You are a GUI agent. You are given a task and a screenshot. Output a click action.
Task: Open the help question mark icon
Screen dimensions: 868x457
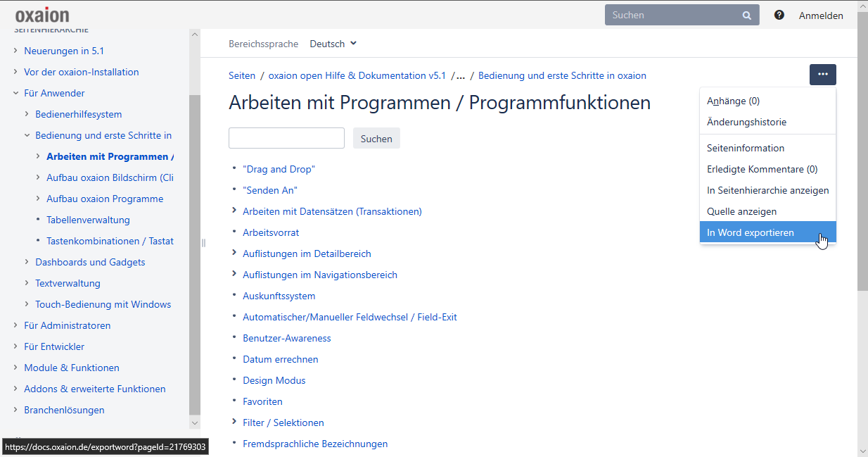(x=779, y=15)
